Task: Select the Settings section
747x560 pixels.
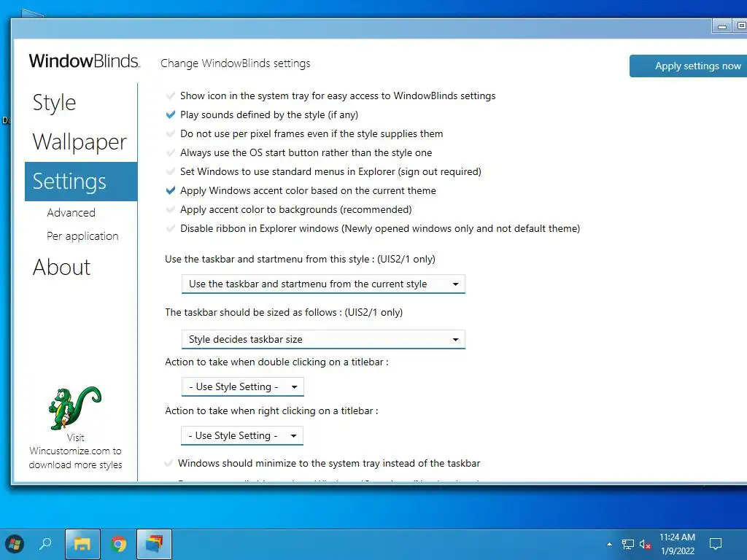Action: 81,182
